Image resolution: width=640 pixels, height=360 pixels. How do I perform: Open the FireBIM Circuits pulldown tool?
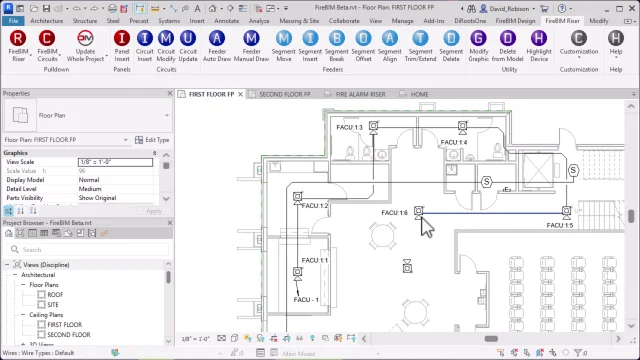click(47, 46)
